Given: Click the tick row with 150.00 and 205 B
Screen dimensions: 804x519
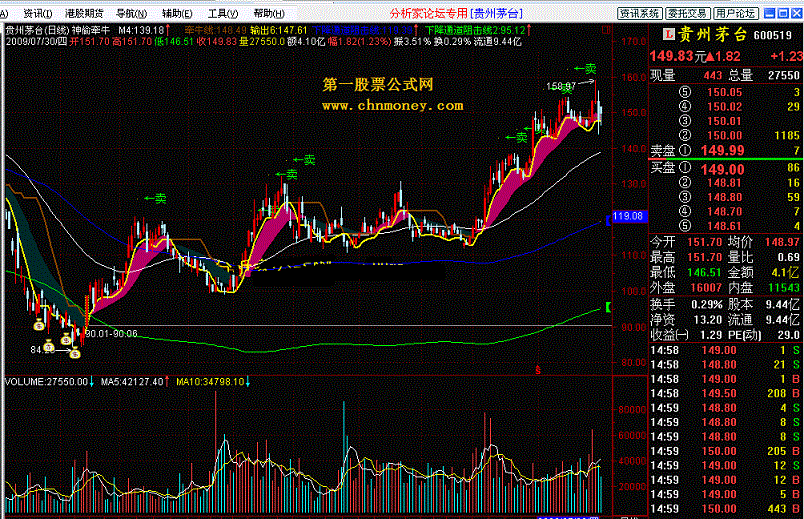Looking at the screenshot, I should click(x=725, y=451).
